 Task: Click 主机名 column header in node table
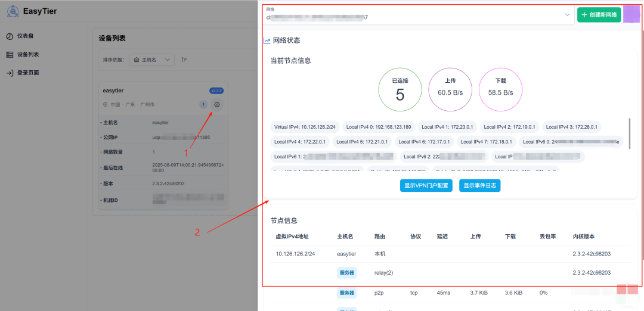click(x=345, y=237)
